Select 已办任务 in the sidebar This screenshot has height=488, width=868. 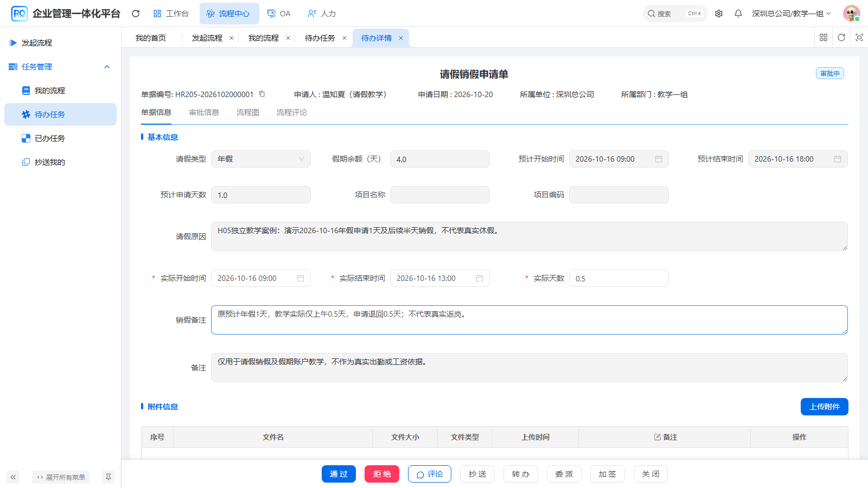point(60,138)
